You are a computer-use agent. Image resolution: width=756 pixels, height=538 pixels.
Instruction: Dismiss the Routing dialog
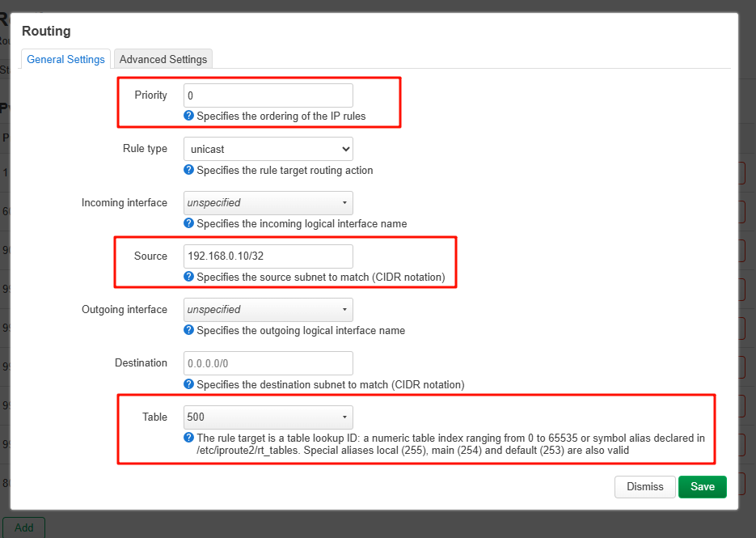pos(644,486)
